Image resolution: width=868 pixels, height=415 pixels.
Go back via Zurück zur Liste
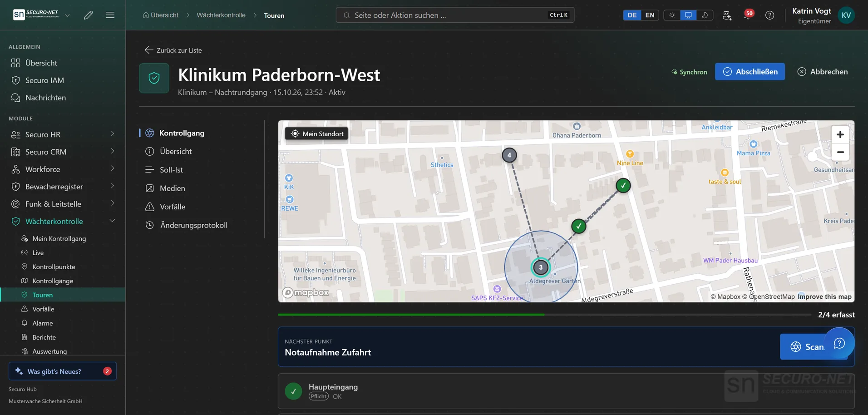pyautogui.click(x=173, y=50)
